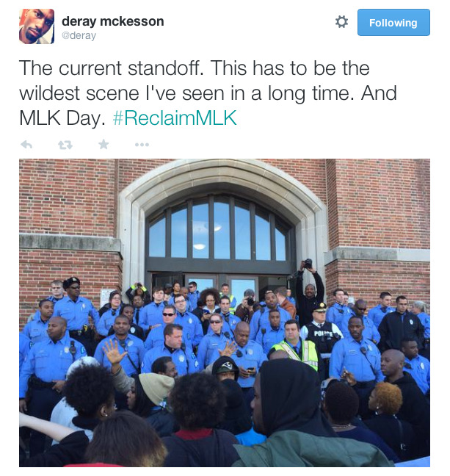
Task: Enlarge the attached photo of officers
Action: pyautogui.click(x=225, y=313)
